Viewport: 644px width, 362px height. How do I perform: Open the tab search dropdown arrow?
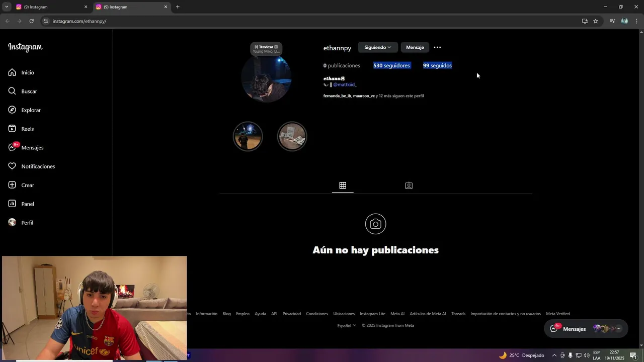(7, 7)
